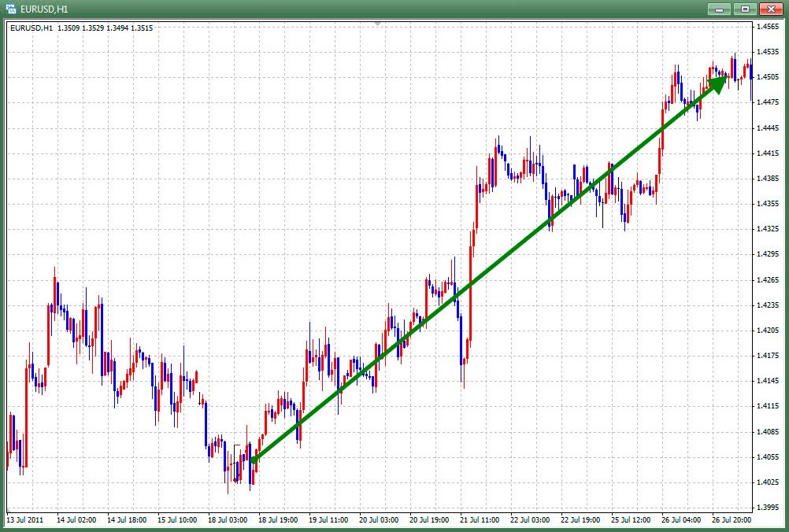This screenshot has height=532, width=789.
Task: Click the green arrowhead of the trend arrow
Action: 718,82
